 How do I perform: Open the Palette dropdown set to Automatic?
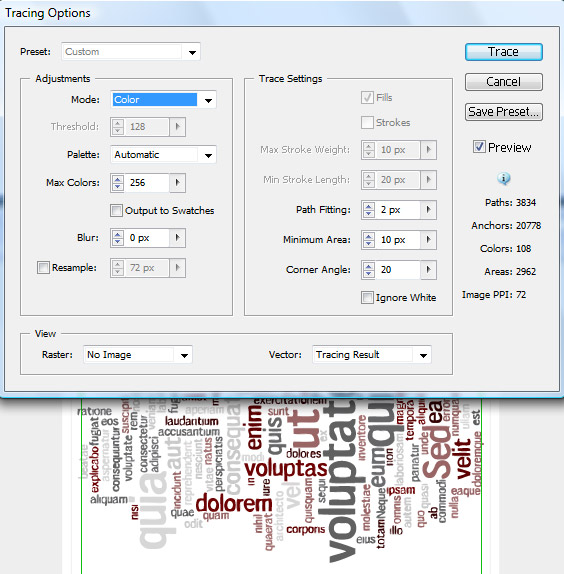(x=164, y=154)
